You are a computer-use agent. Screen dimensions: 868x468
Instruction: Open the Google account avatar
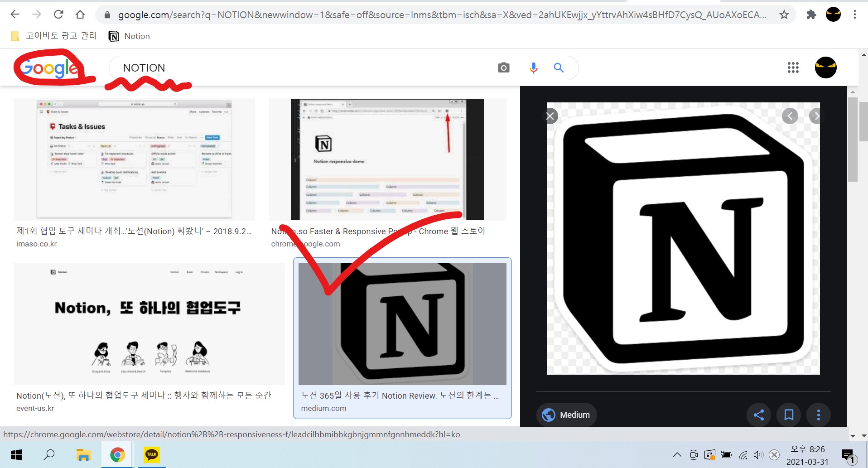[825, 68]
